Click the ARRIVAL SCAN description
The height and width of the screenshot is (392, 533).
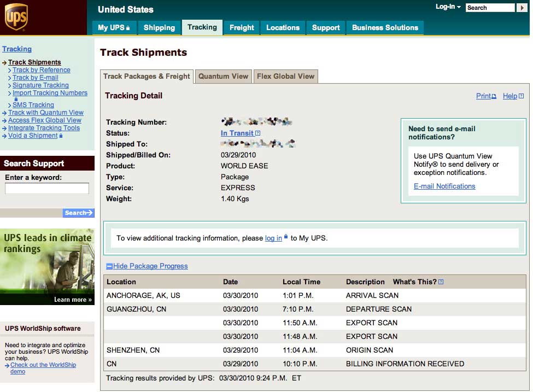372,295
